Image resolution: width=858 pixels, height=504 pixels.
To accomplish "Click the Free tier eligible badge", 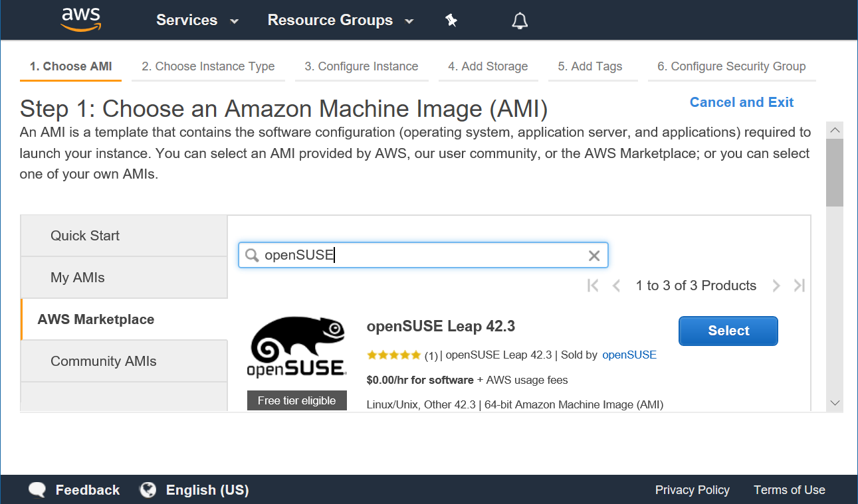I will [x=297, y=400].
